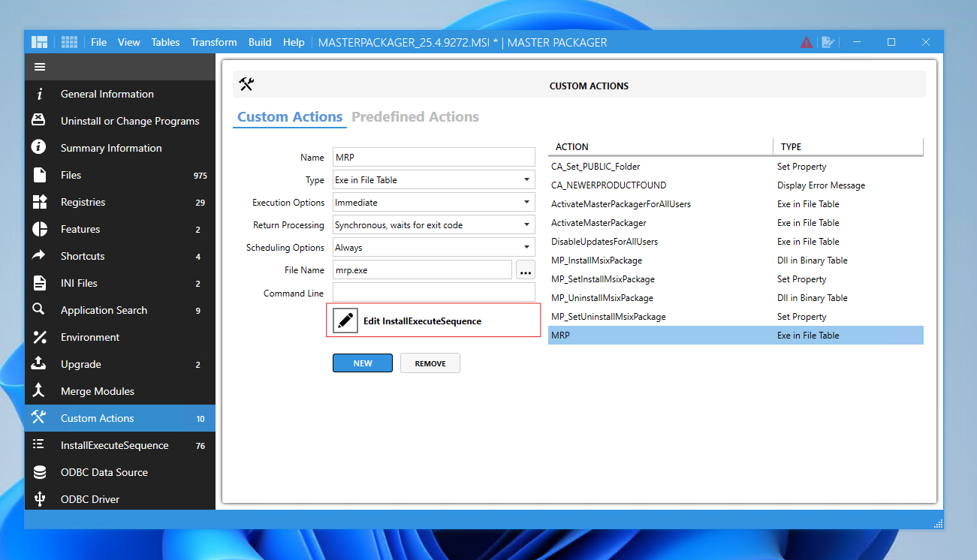Open the grid table view icon
This screenshot has width=977, height=560.
pos(70,42)
